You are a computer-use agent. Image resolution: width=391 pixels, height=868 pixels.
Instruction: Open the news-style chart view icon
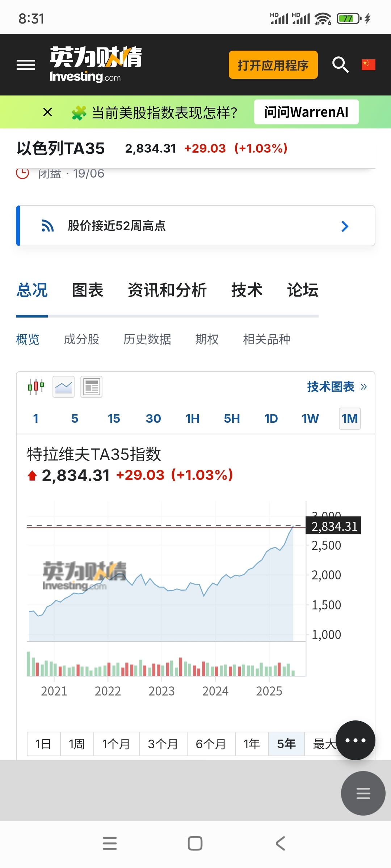(91, 387)
